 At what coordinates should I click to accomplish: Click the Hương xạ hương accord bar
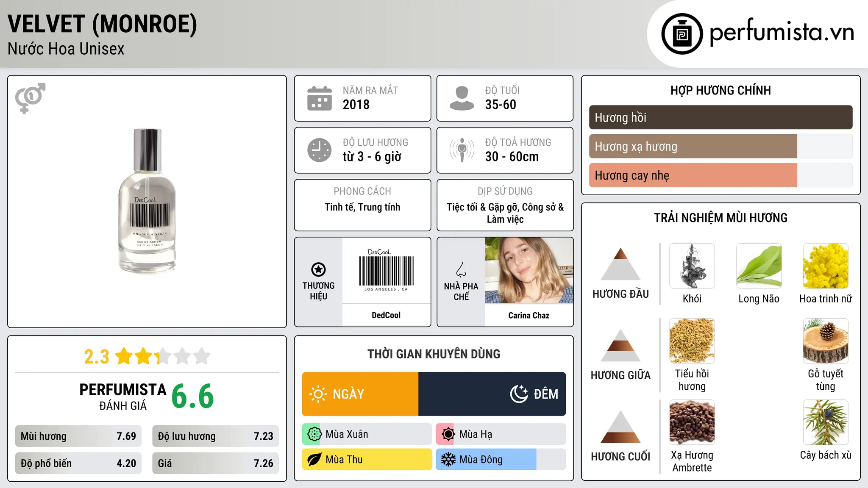721,146
